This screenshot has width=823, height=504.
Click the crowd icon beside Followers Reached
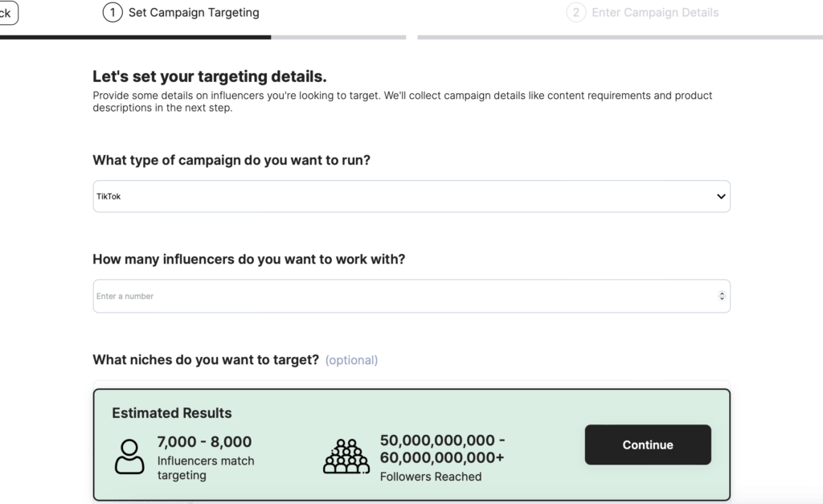[x=346, y=457]
